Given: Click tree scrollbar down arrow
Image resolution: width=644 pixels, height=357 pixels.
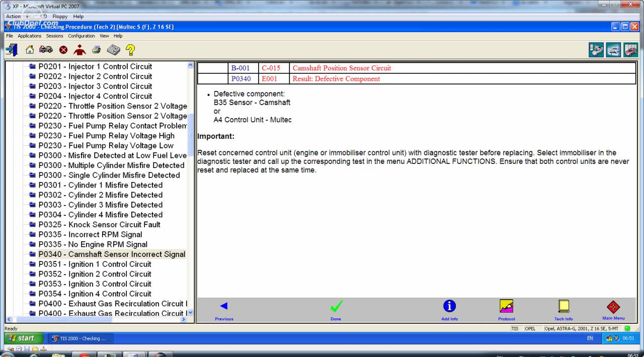Looking at the screenshot, I should (x=190, y=312).
